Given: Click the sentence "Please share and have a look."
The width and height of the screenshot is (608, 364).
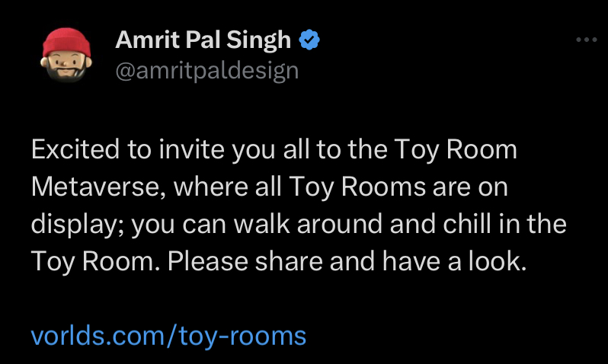Looking at the screenshot, I should click(x=347, y=262).
